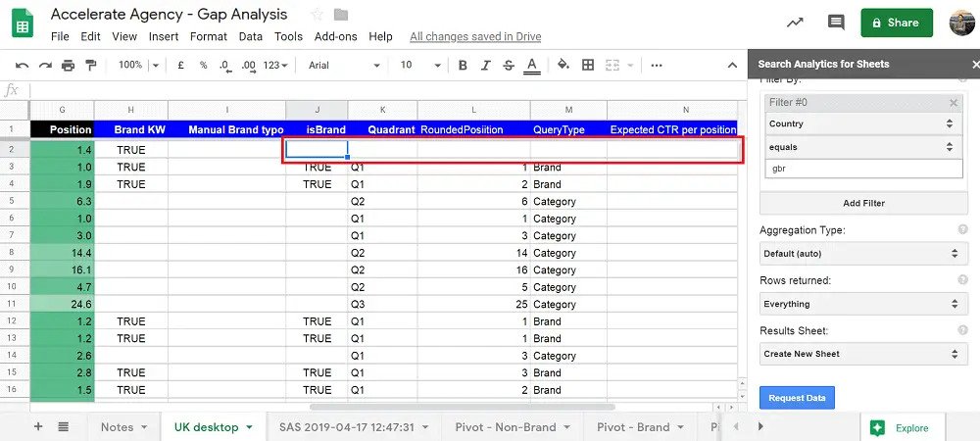The width and height of the screenshot is (980, 441).
Task: Move document using folder icon
Action: tap(341, 15)
